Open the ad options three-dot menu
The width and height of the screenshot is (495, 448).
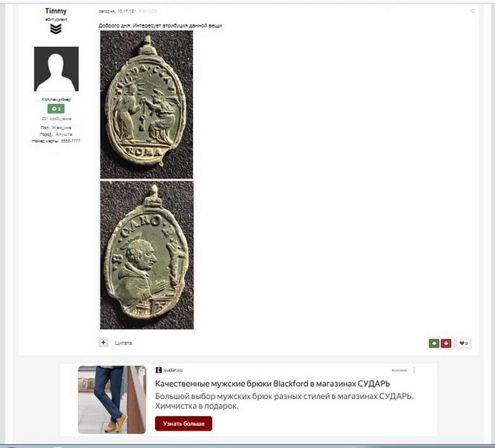[x=414, y=370]
